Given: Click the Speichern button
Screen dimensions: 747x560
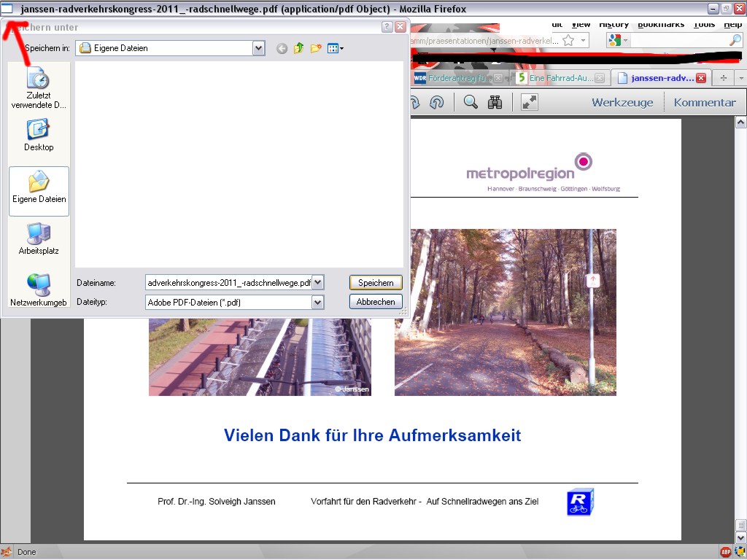Looking at the screenshot, I should click(x=376, y=282).
